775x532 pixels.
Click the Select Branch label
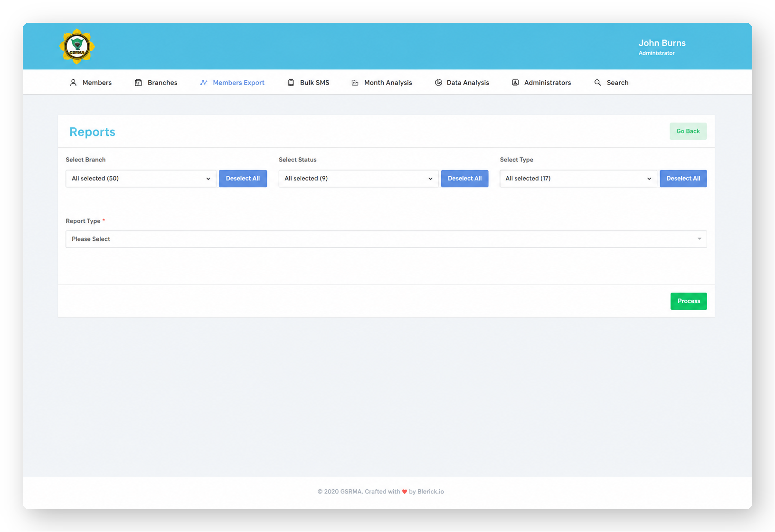85,160
